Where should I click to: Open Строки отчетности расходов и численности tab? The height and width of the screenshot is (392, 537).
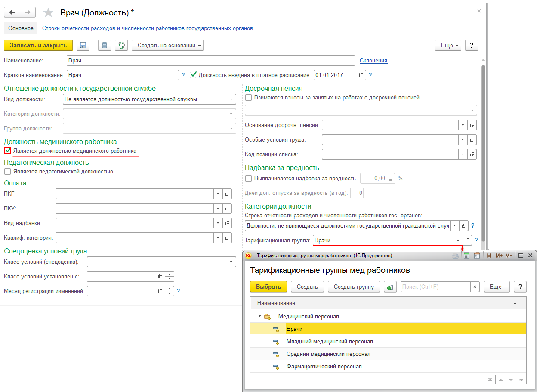[148, 28]
